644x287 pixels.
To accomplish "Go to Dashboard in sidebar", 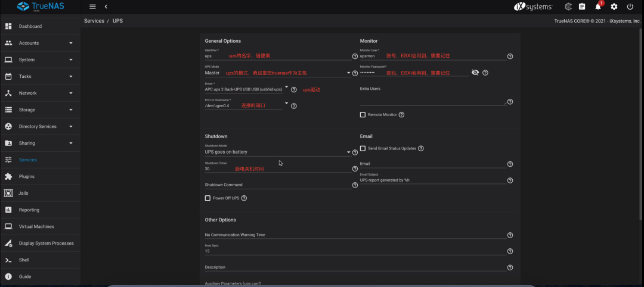I will (41, 26).
